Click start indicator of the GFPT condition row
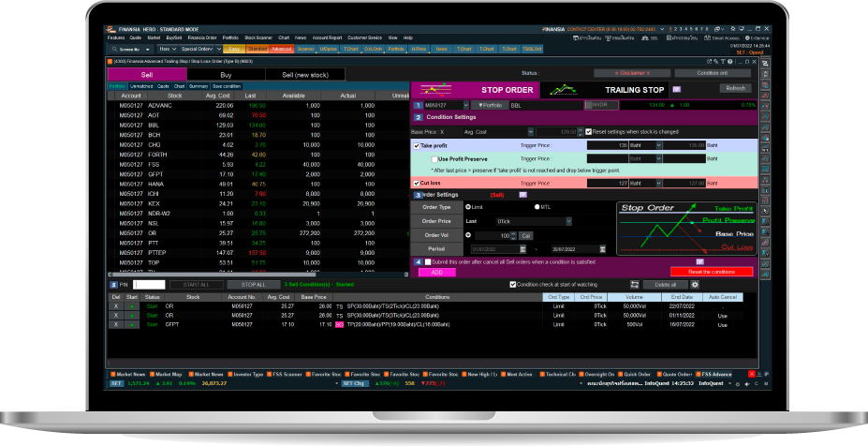Screen dimensions: 868x446 click(x=132, y=325)
